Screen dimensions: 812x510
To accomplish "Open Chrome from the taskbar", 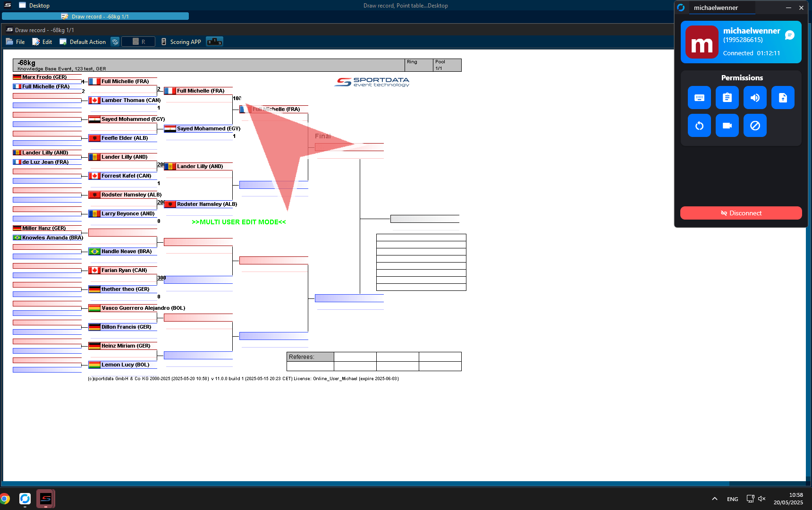I will point(5,499).
